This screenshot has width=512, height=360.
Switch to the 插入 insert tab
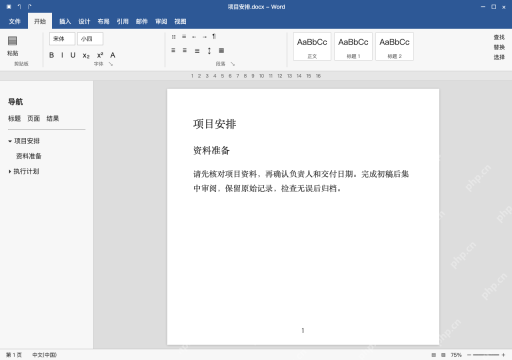pos(65,21)
